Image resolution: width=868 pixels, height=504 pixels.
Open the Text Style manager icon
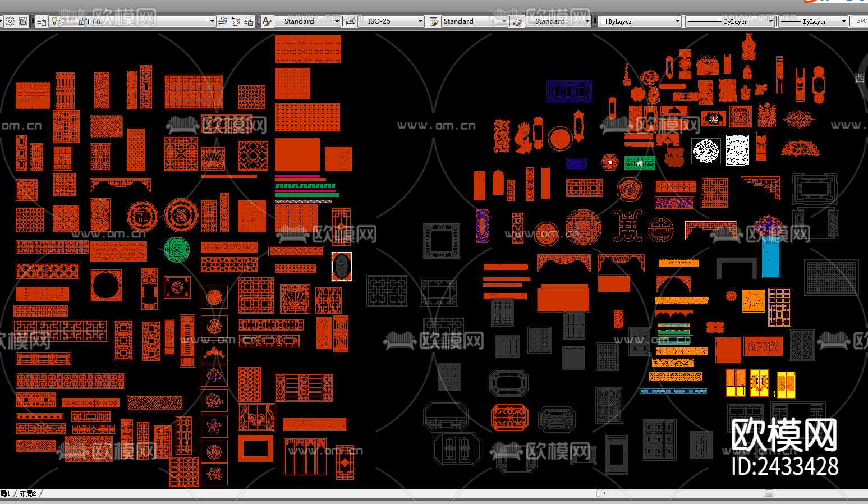pyautogui.click(x=267, y=21)
